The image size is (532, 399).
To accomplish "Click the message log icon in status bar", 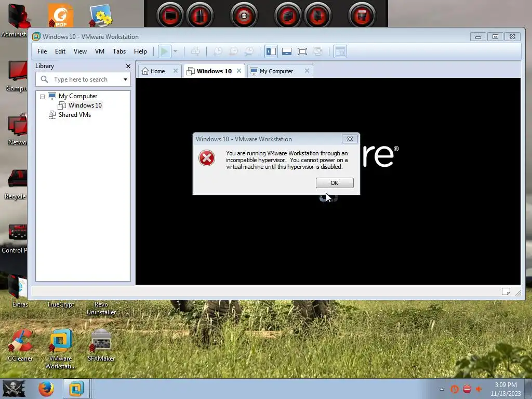I will [x=506, y=291].
